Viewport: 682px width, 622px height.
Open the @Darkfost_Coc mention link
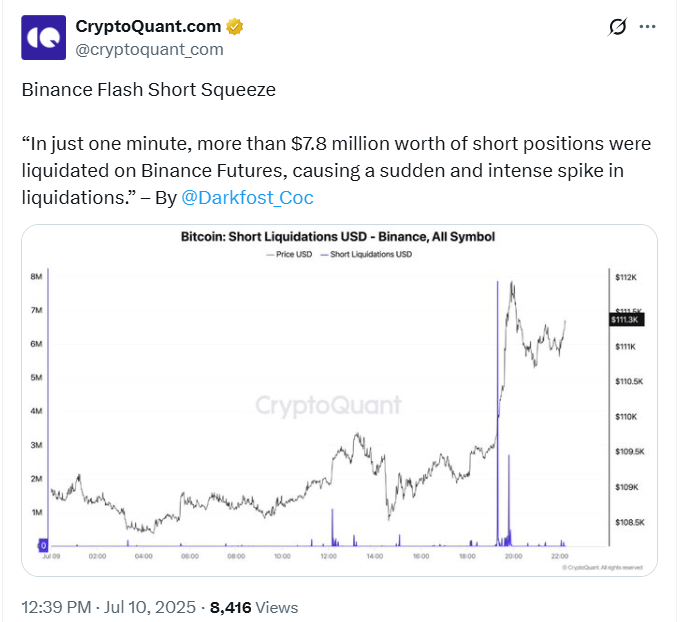click(247, 198)
